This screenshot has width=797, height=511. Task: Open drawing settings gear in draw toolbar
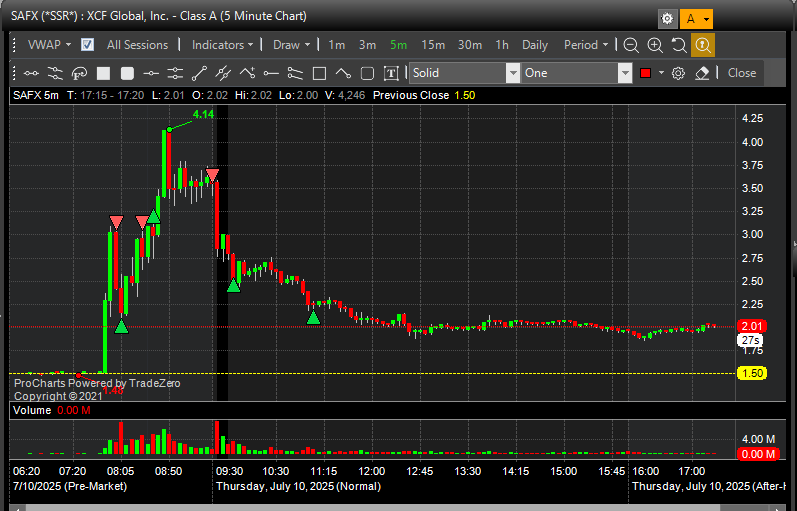tap(678, 73)
